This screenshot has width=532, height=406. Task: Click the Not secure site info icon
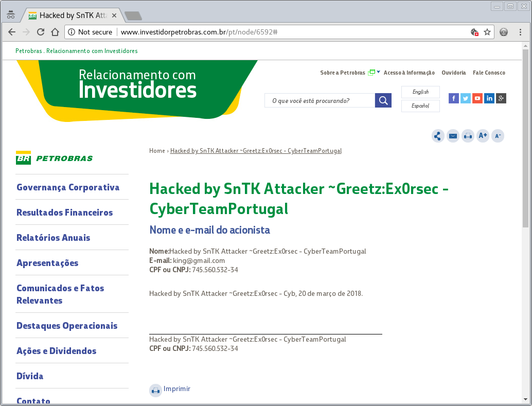click(72, 32)
